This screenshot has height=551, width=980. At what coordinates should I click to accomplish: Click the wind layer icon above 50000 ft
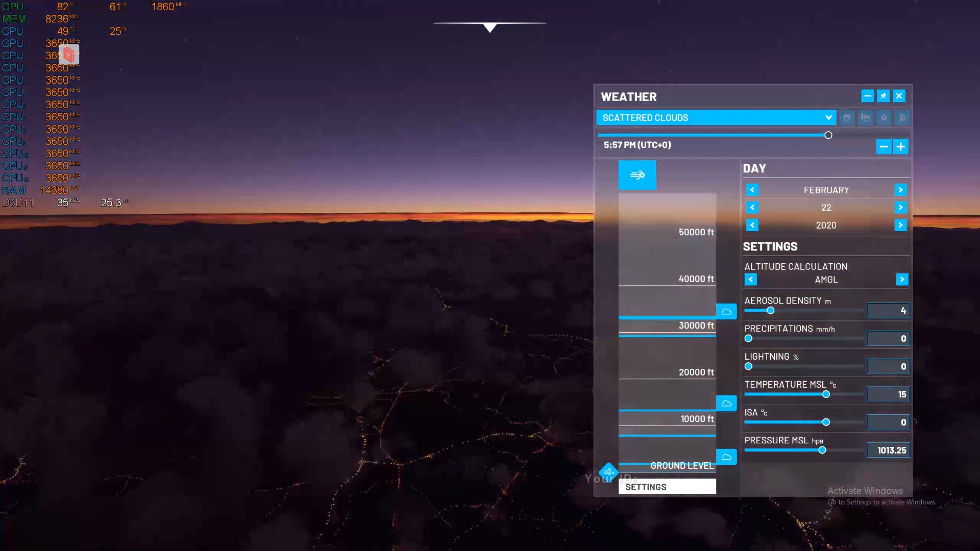pos(637,175)
